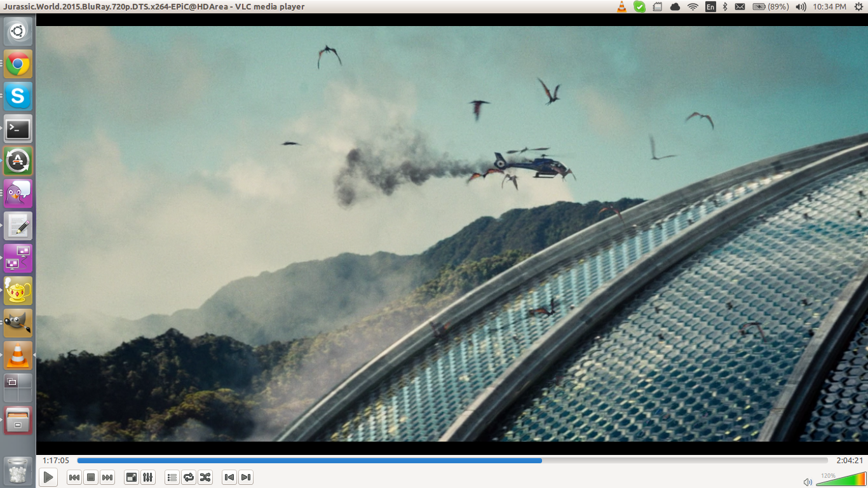Viewport: 868px width, 488px height.
Task: Toggle loop repeat mode
Action: [189, 477]
